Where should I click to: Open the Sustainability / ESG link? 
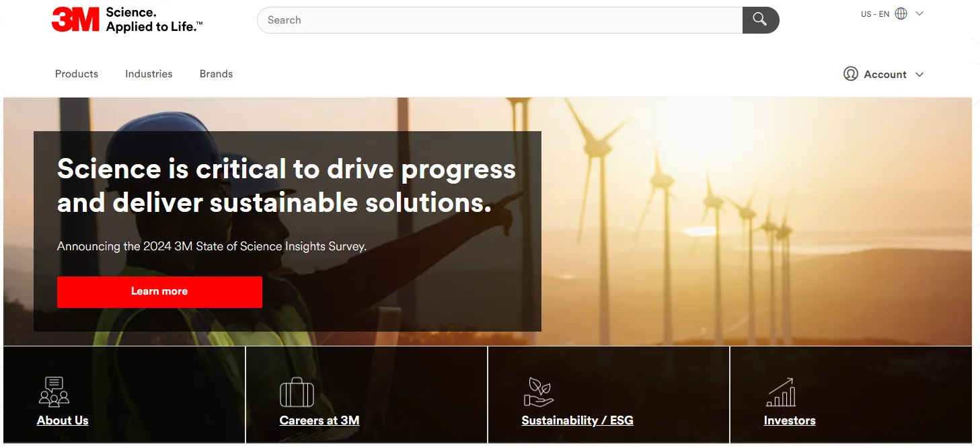click(x=578, y=420)
